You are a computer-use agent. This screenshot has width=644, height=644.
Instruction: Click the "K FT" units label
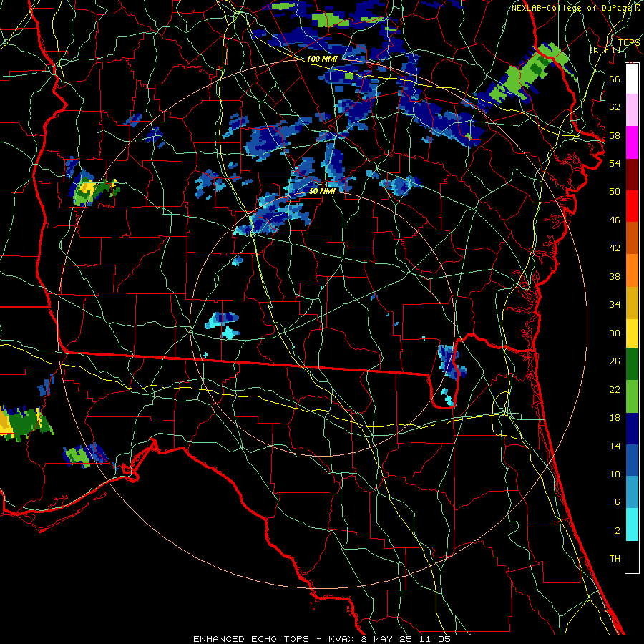(x=605, y=49)
